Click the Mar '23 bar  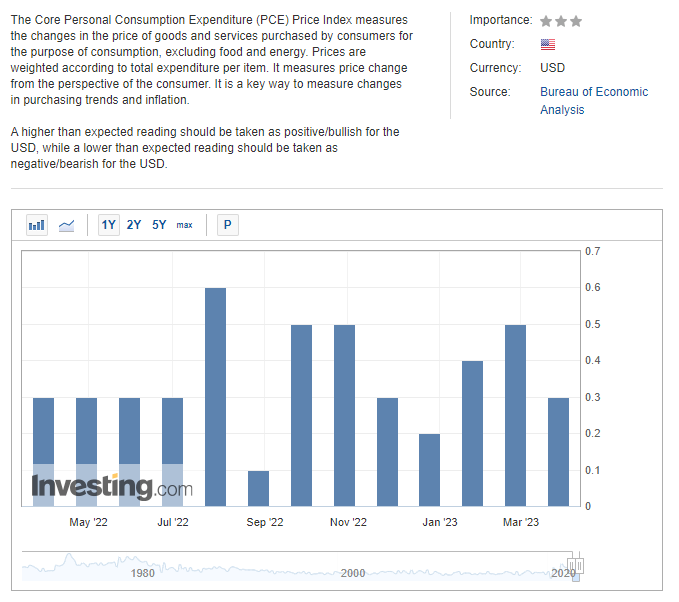(x=515, y=415)
